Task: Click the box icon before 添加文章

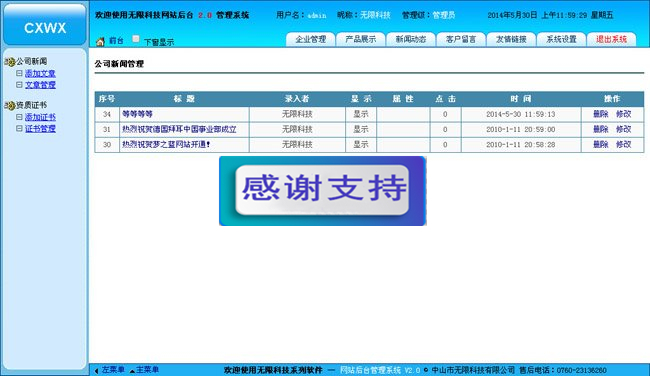Action: [19, 73]
